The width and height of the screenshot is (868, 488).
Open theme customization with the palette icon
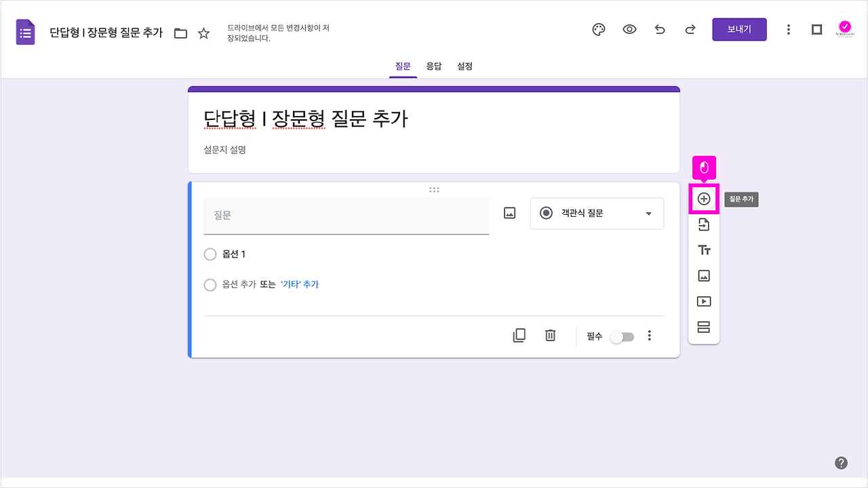(598, 29)
